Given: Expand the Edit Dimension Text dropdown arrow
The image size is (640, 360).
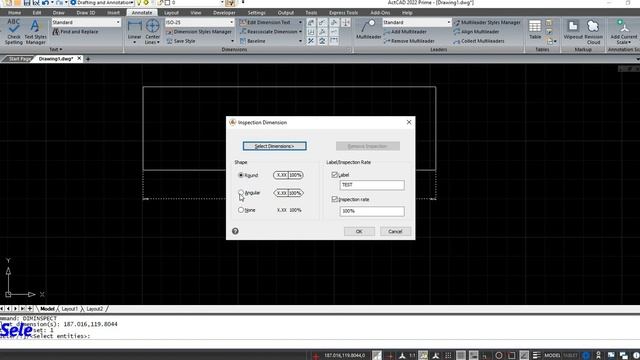Looking at the screenshot, I should click(x=300, y=22).
